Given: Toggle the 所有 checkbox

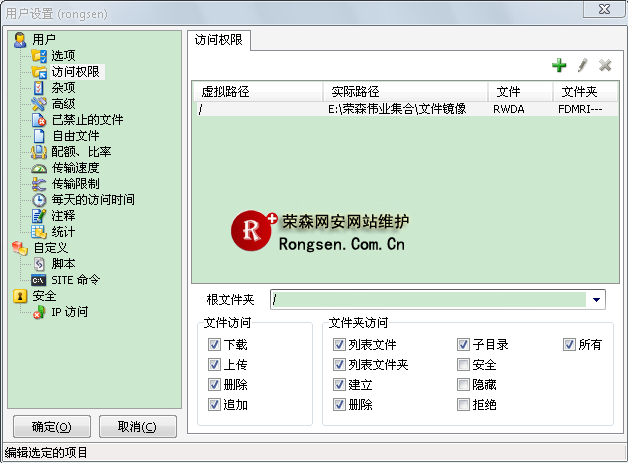Looking at the screenshot, I should (x=569, y=345).
